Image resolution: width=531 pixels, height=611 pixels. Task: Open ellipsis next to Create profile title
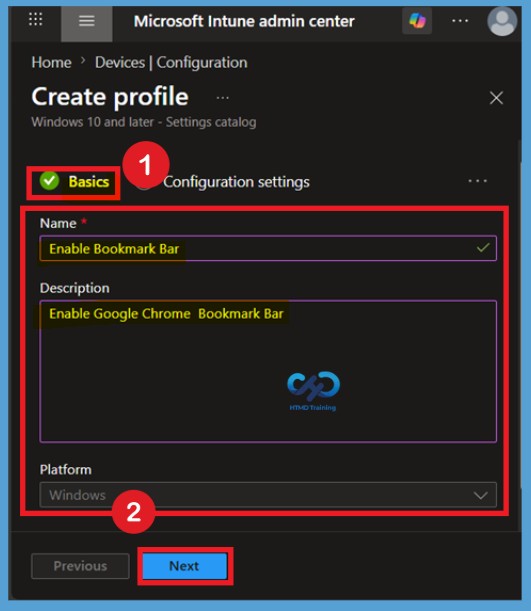(222, 97)
